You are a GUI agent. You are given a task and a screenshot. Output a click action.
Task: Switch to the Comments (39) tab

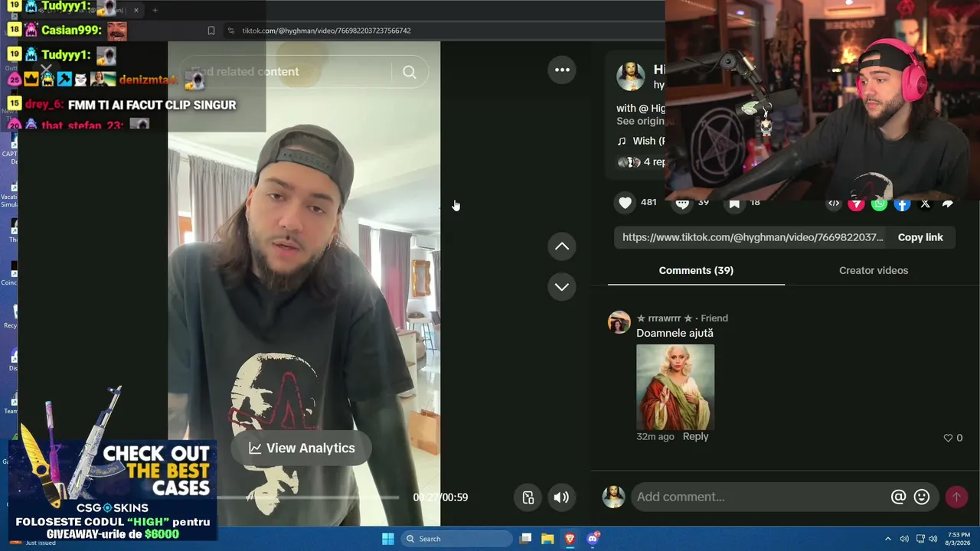tap(696, 270)
